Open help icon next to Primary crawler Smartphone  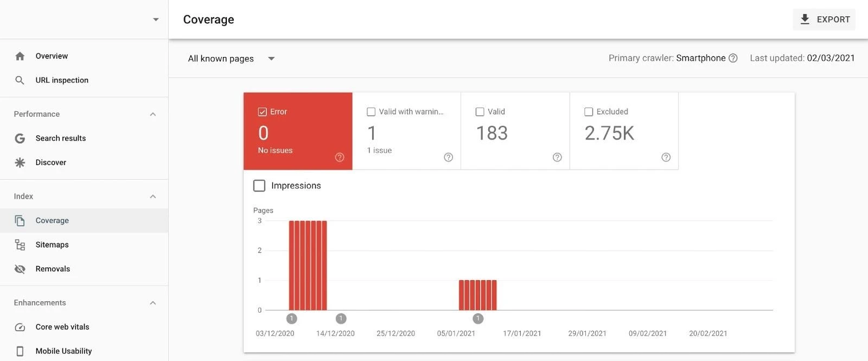click(x=733, y=58)
